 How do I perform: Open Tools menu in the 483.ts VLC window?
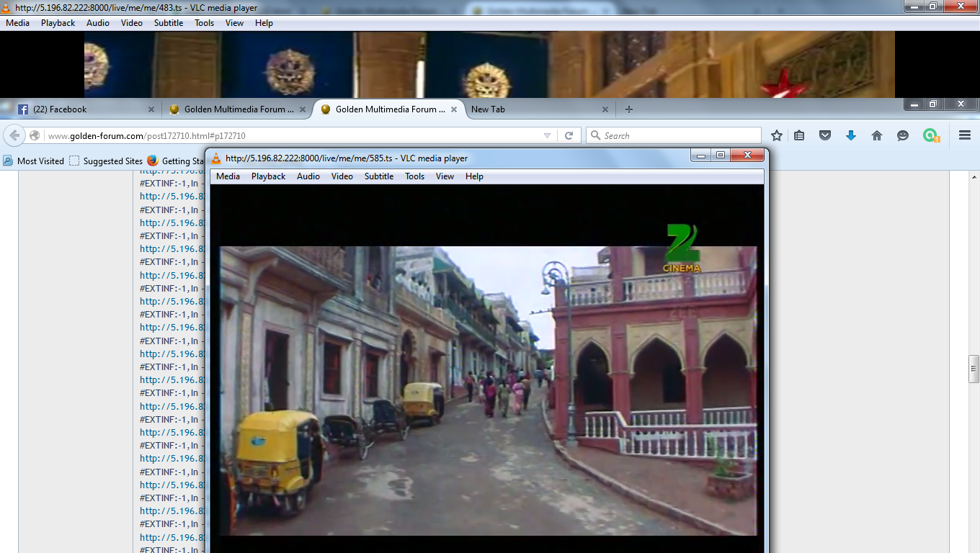(x=205, y=23)
